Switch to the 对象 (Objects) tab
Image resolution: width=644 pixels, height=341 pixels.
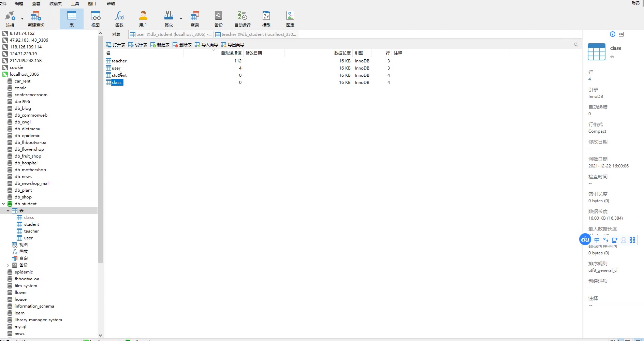116,34
